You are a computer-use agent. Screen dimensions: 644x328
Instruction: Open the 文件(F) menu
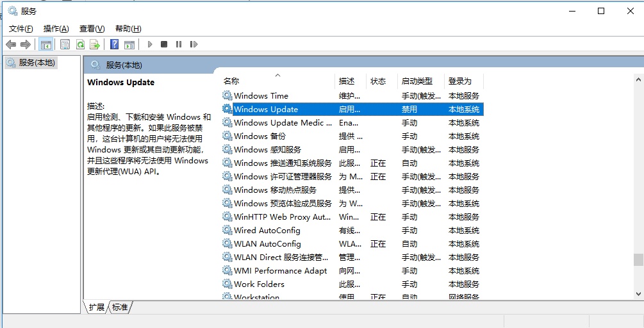coord(21,29)
